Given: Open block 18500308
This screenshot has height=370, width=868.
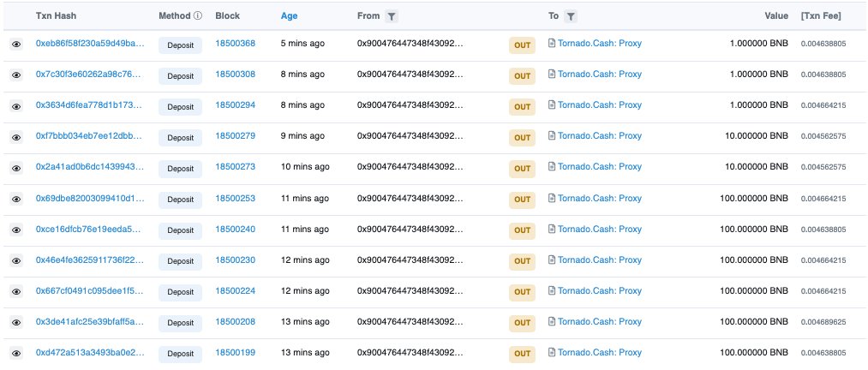Looking at the screenshot, I should (x=236, y=75).
